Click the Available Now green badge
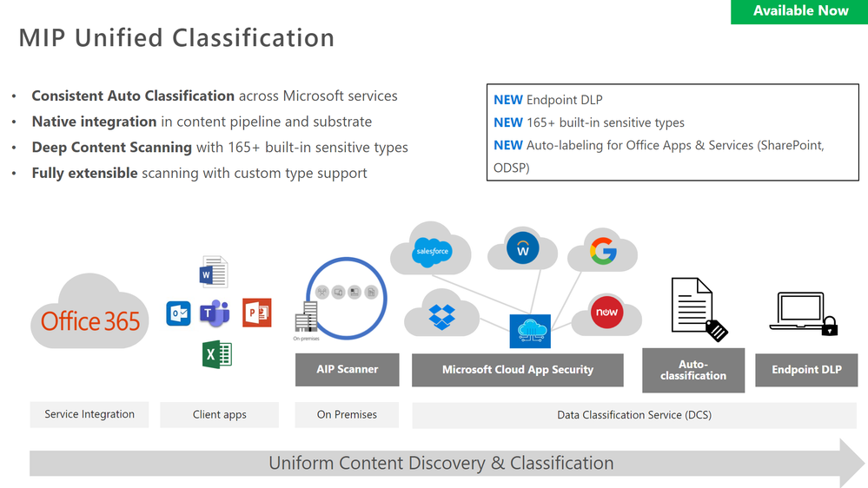Screen dimensions: 868x488 [799, 11]
